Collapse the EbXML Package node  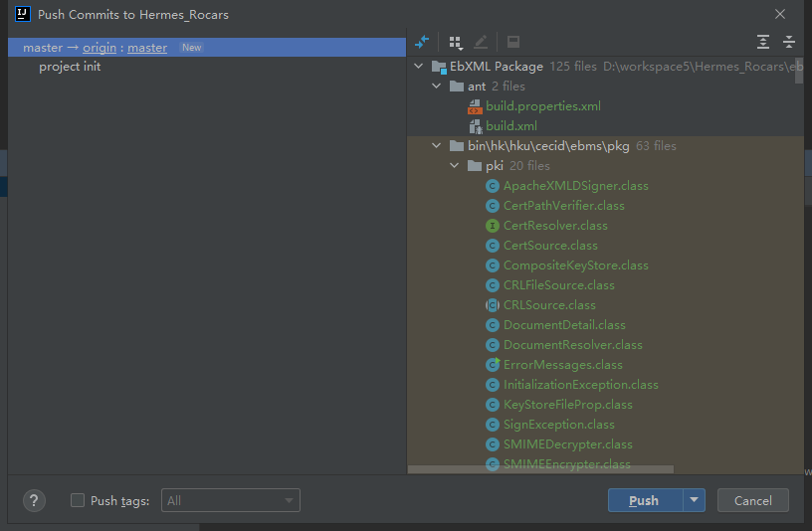tap(418, 67)
